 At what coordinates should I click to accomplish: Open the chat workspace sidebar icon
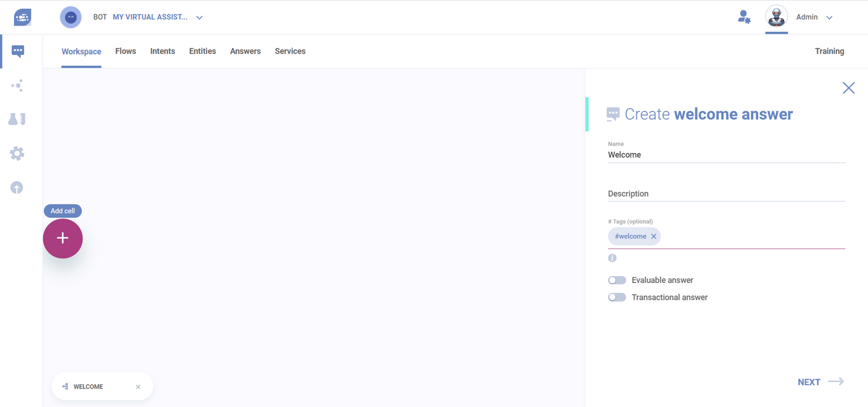tap(18, 51)
